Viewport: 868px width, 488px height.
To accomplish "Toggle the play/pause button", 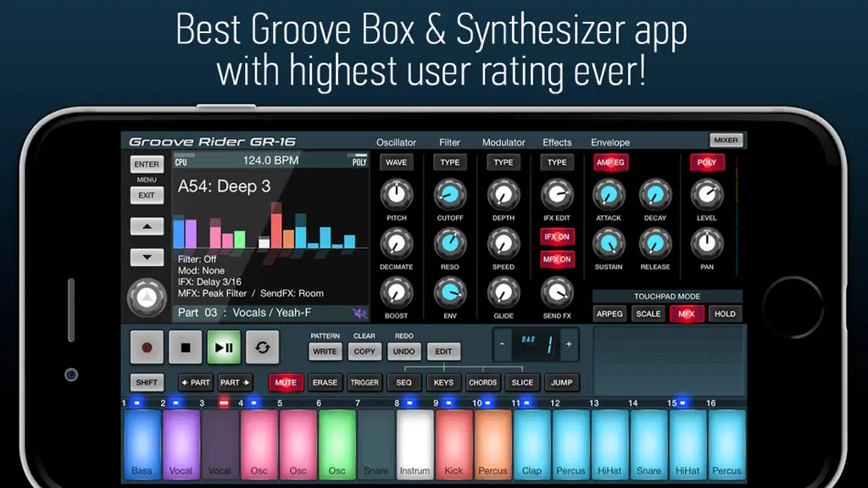I will coord(224,347).
